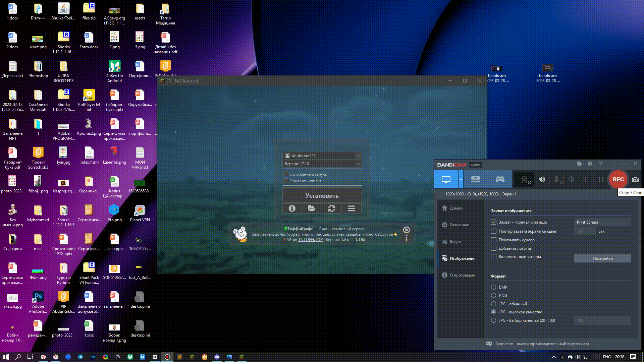
Task: Toggle speaker sound in Bandicam toolbar
Action: tap(542, 179)
